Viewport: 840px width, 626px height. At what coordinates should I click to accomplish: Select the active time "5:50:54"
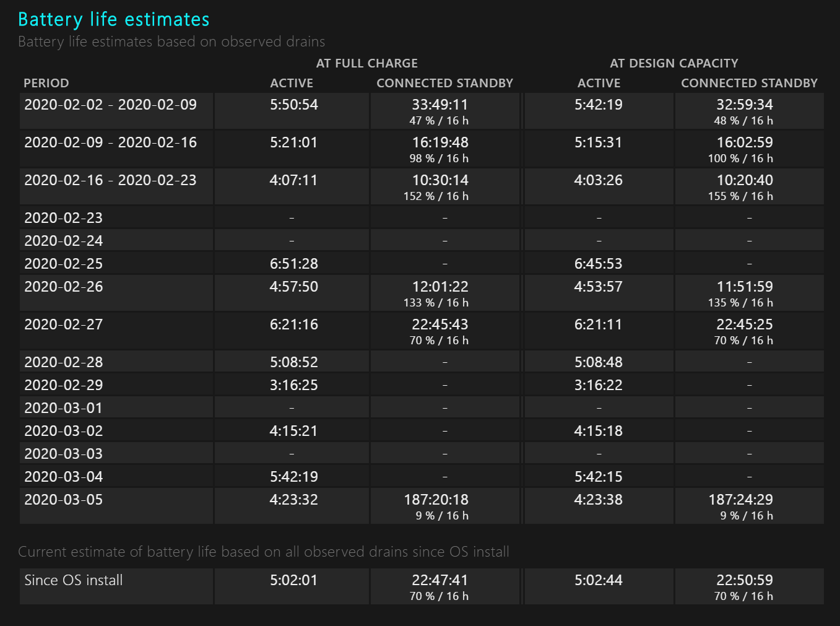(294, 105)
